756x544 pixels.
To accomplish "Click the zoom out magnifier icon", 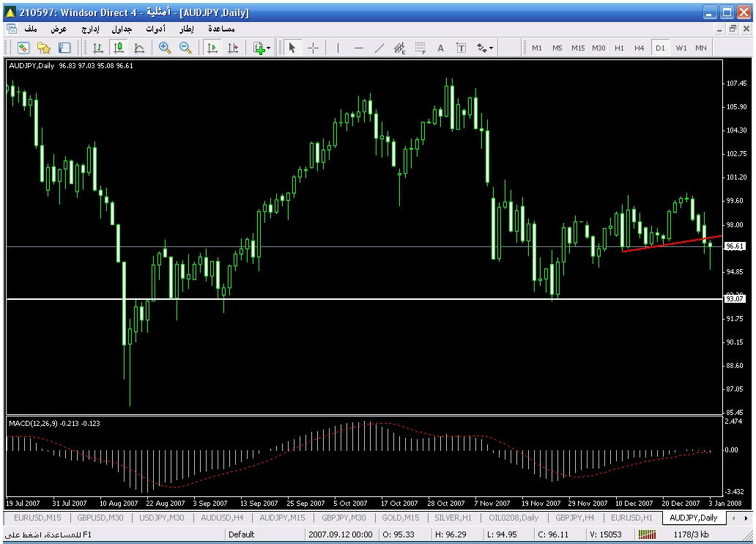I will [185, 48].
